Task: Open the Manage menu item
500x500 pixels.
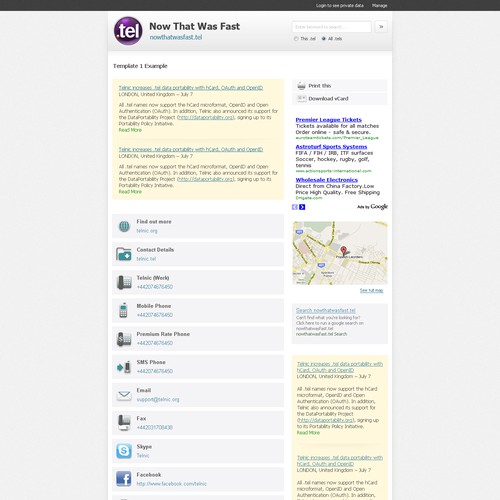Action: (380, 5)
